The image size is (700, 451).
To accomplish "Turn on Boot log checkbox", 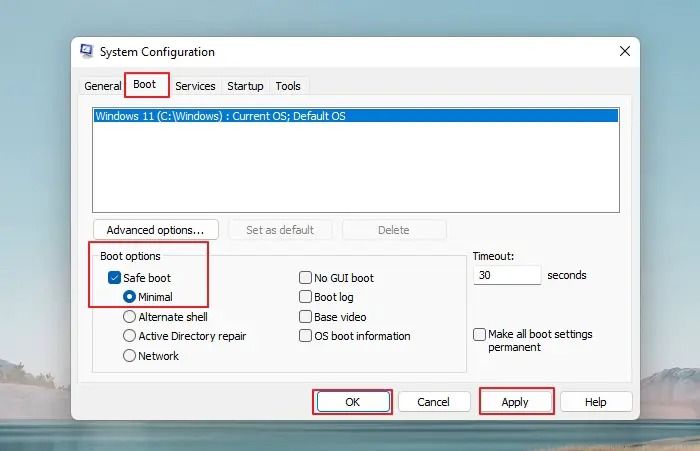I will [306, 297].
